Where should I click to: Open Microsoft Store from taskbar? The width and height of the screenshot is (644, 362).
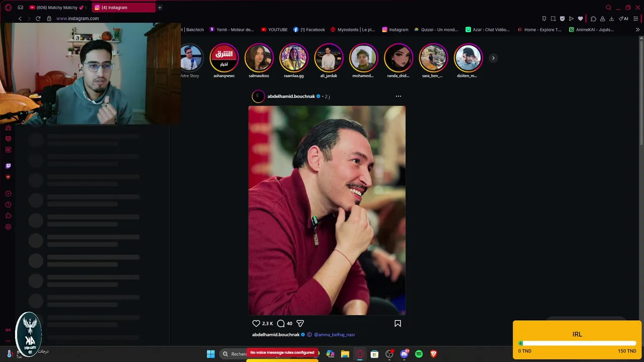(x=374, y=354)
